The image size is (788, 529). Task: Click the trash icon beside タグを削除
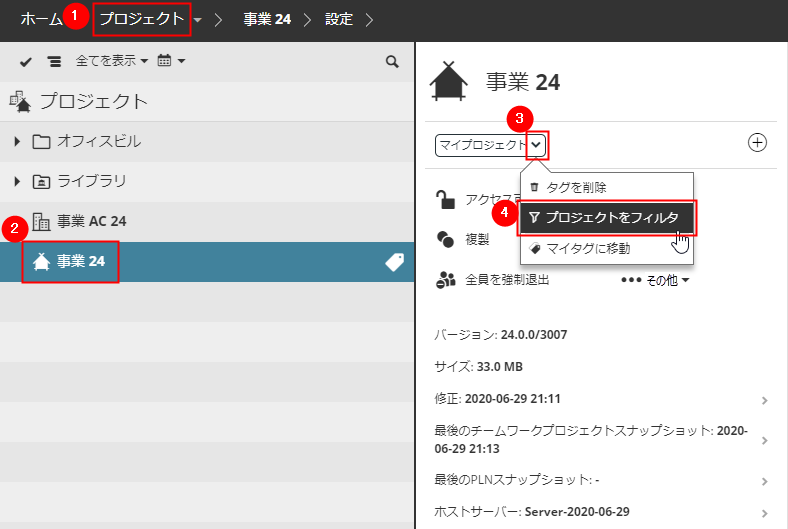point(534,187)
